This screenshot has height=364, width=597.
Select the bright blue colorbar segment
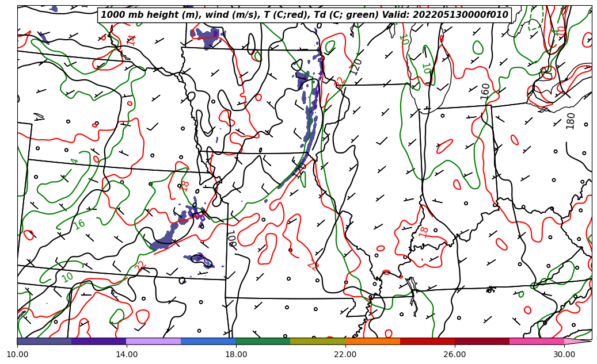pos(208,341)
